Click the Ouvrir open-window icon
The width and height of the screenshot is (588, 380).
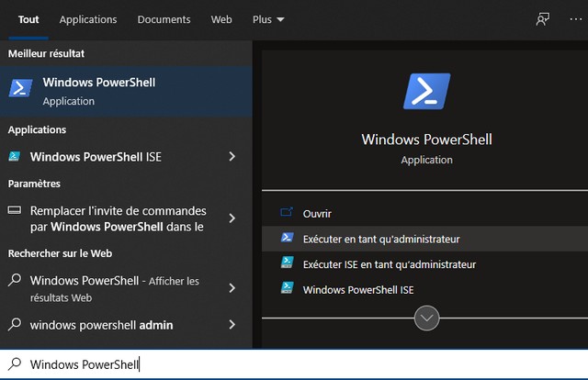287,212
